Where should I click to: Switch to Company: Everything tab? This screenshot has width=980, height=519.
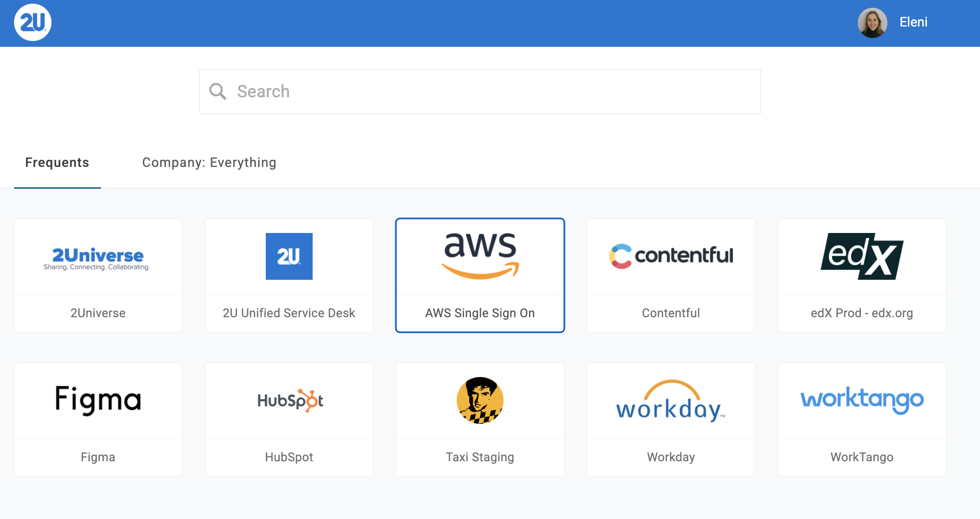click(209, 163)
